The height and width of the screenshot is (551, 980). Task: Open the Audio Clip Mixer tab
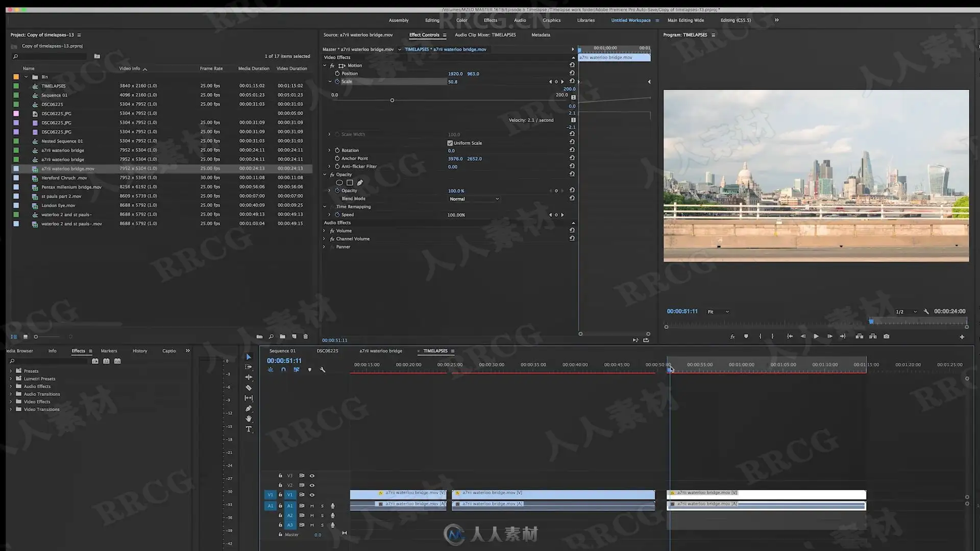[x=485, y=35]
